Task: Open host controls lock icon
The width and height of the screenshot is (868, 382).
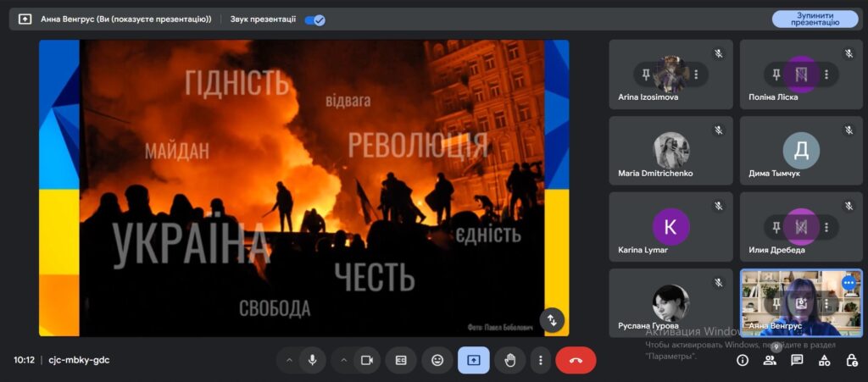Action: 852,361
